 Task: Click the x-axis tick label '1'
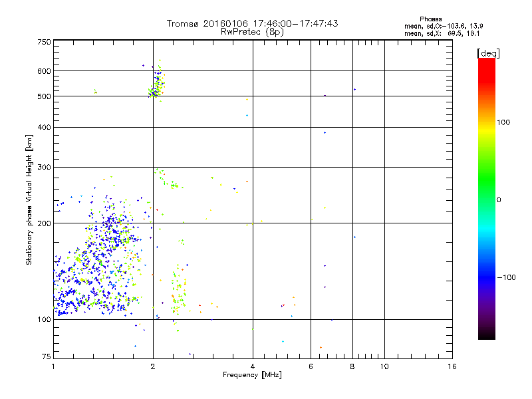(x=53, y=366)
